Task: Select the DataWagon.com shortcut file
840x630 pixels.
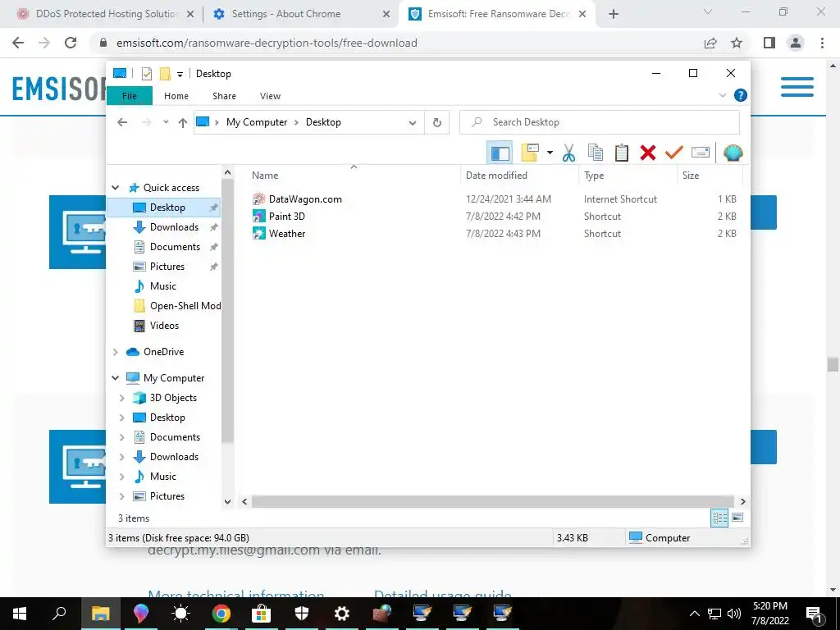Action: (x=297, y=199)
